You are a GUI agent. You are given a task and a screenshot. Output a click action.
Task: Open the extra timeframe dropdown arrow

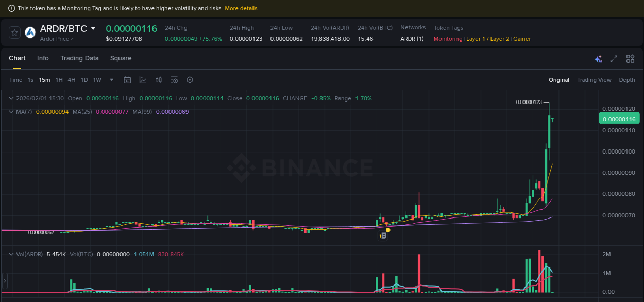tap(111, 80)
